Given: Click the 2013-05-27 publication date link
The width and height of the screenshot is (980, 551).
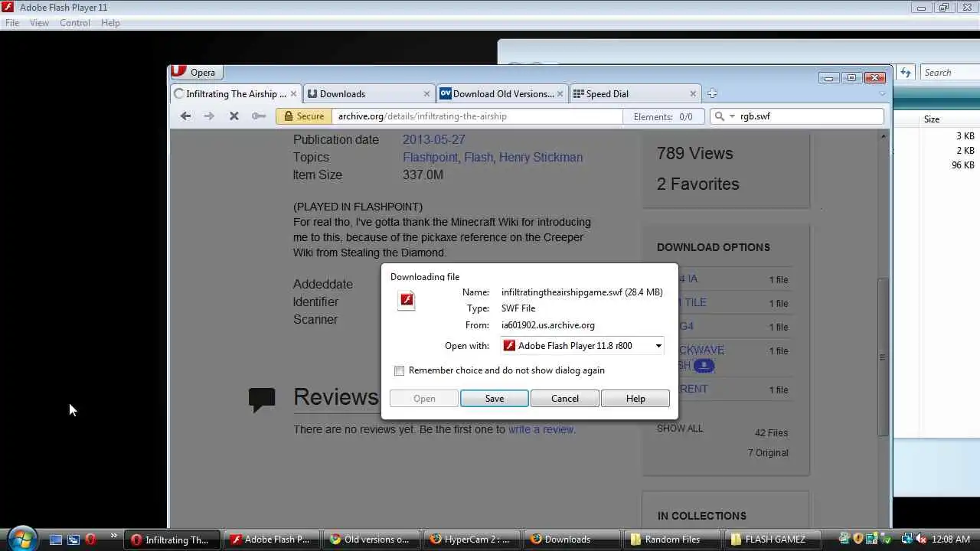Looking at the screenshot, I should [433, 139].
